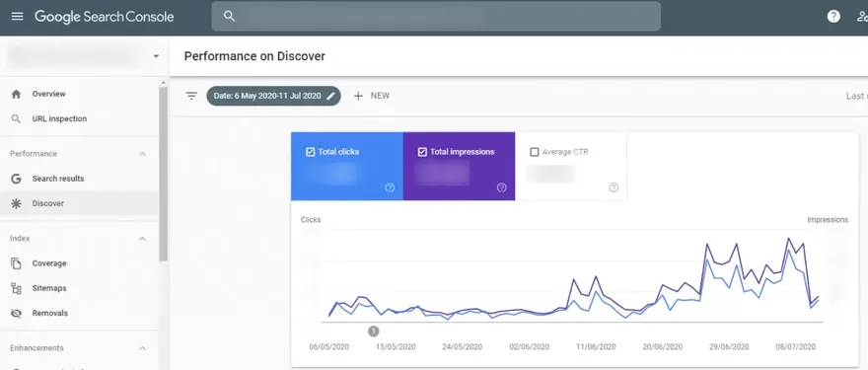868x370 pixels.
Task: Open the hamburger navigation menu
Action: [x=17, y=16]
